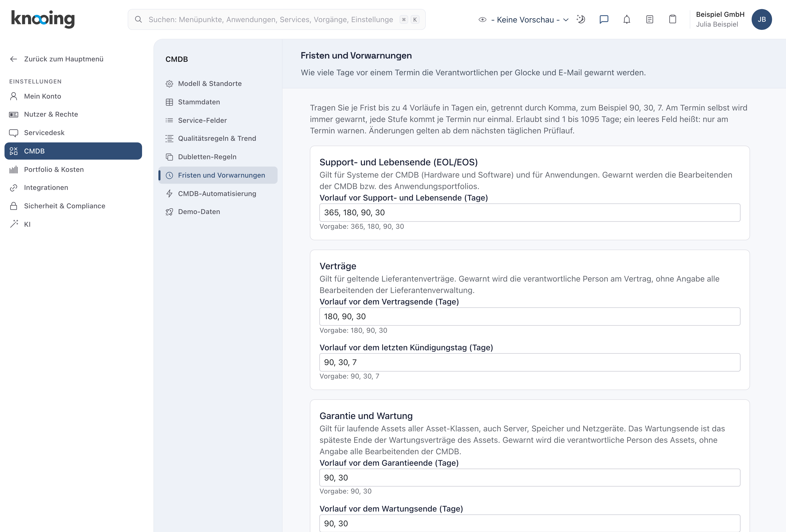Edit Vorlauf vor dem Garantieende field
786x532 pixels.
[530, 478]
